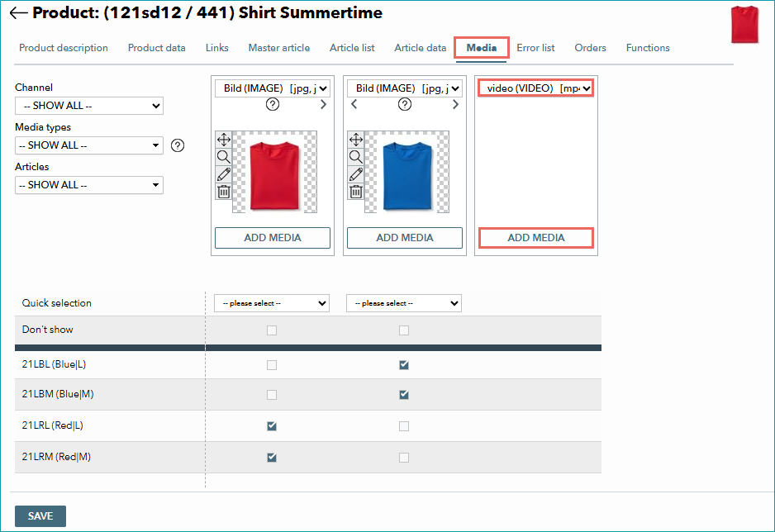This screenshot has width=775, height=532.
Task: Zoom the blue shirt image with magnifier icon
Action: [x=356, y=157]
